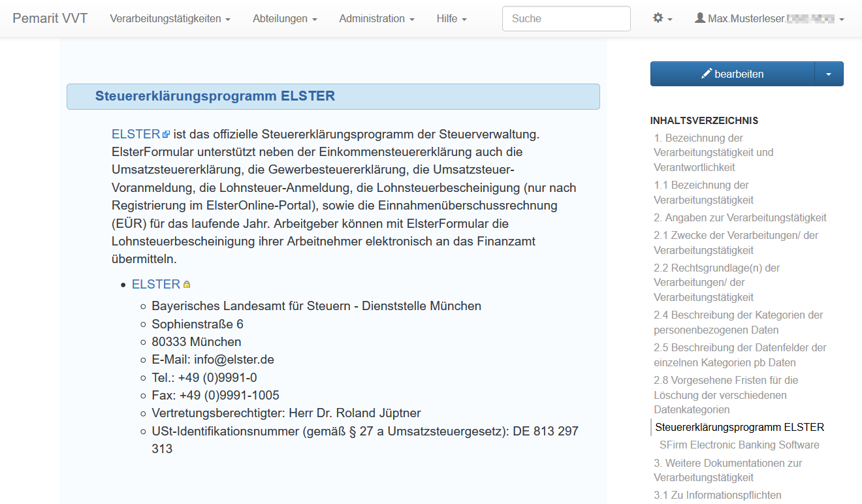The height and width of the screenshot is (504, 862).
Task: Click the external link icon beside ELSTER
Action: (x=166, y=134)
